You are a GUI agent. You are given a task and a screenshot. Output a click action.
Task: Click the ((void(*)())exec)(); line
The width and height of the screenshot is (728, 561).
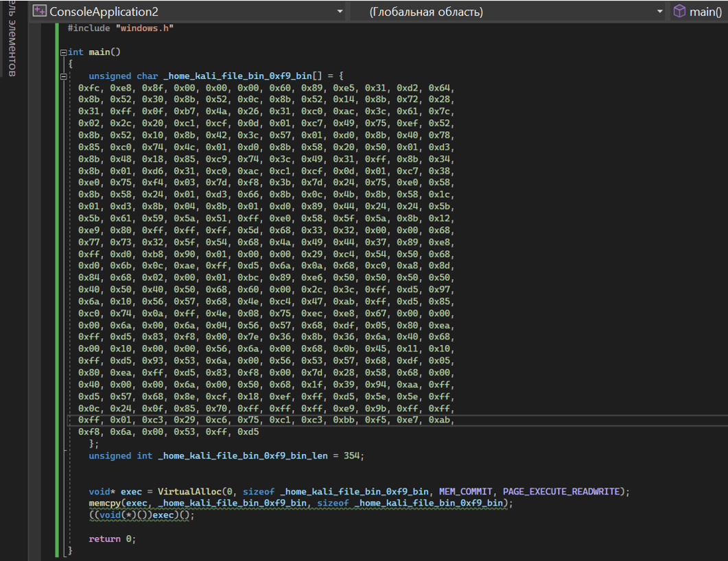coord(141,515)
